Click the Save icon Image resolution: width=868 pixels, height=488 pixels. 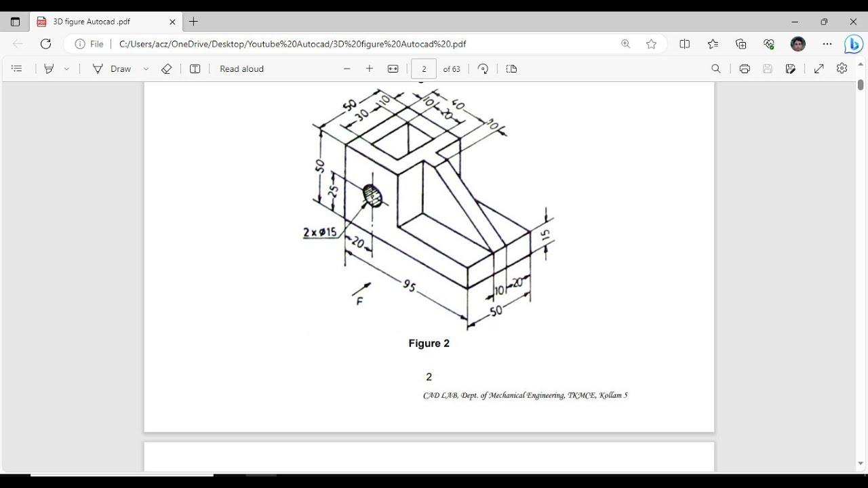(768, 68)
